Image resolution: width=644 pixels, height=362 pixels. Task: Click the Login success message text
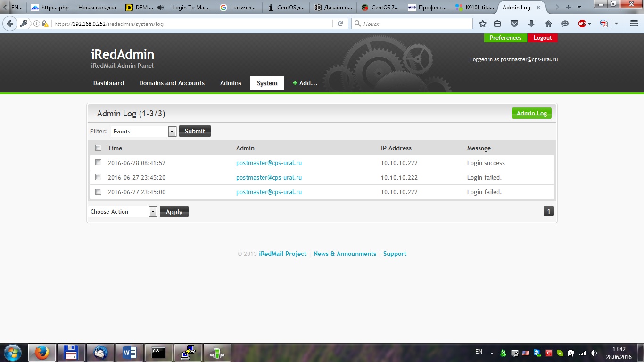[486, 163]
